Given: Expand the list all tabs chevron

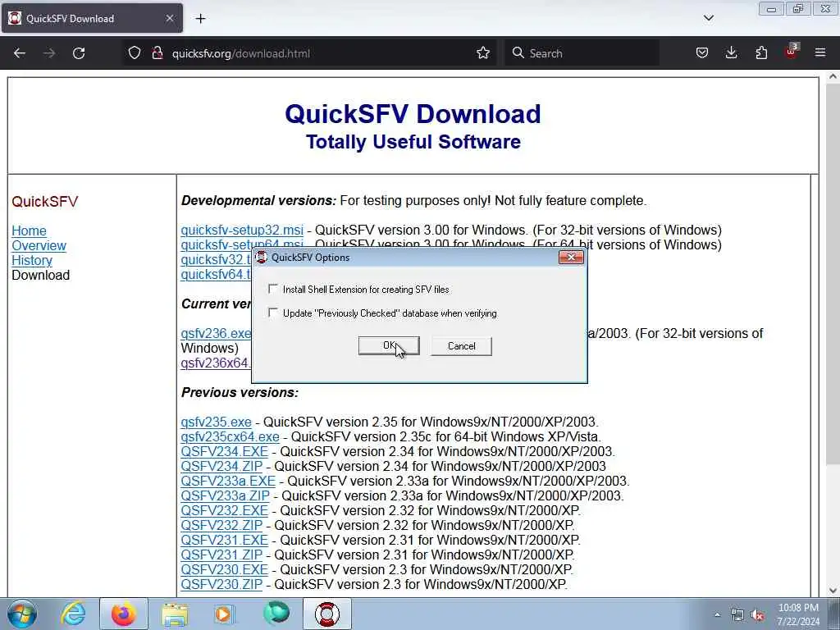Looking at the screenshot, I should coord(708,18).
